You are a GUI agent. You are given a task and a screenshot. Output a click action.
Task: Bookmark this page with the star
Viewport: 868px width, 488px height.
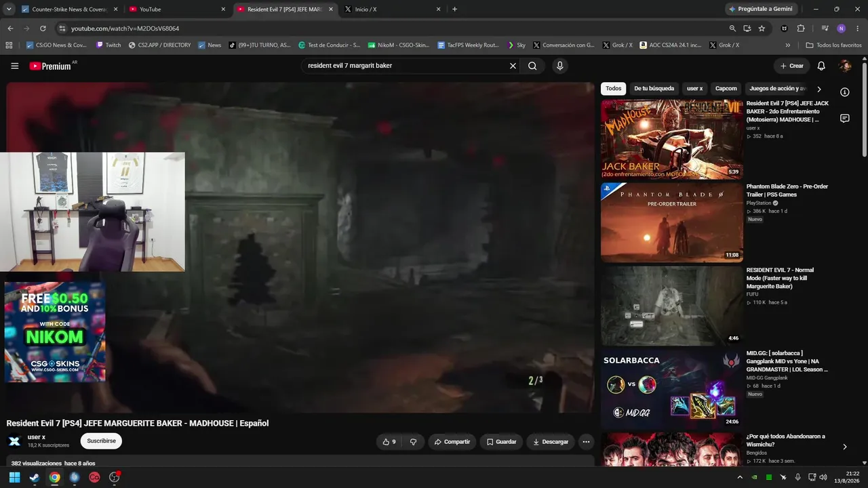pyautogui.click(x=762, y=28)
